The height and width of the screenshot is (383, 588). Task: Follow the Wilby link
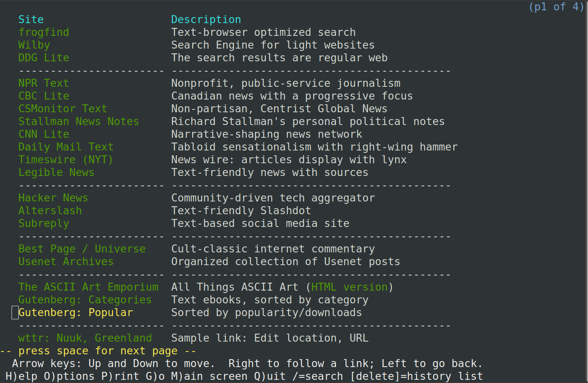34,45
